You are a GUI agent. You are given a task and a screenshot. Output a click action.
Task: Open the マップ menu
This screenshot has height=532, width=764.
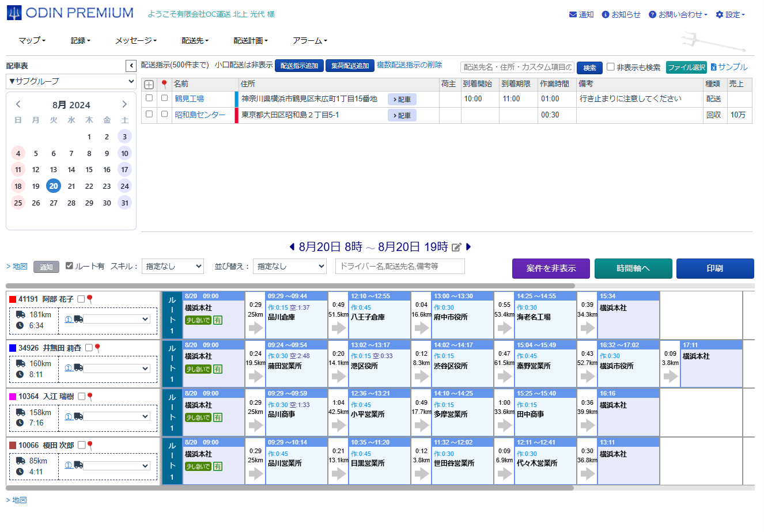pos(32,40)
